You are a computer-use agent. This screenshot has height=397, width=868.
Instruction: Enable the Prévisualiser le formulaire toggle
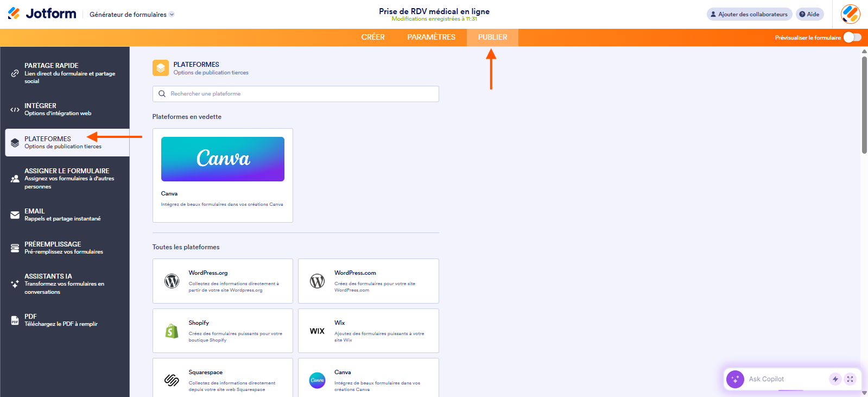[x=851, y=37]
